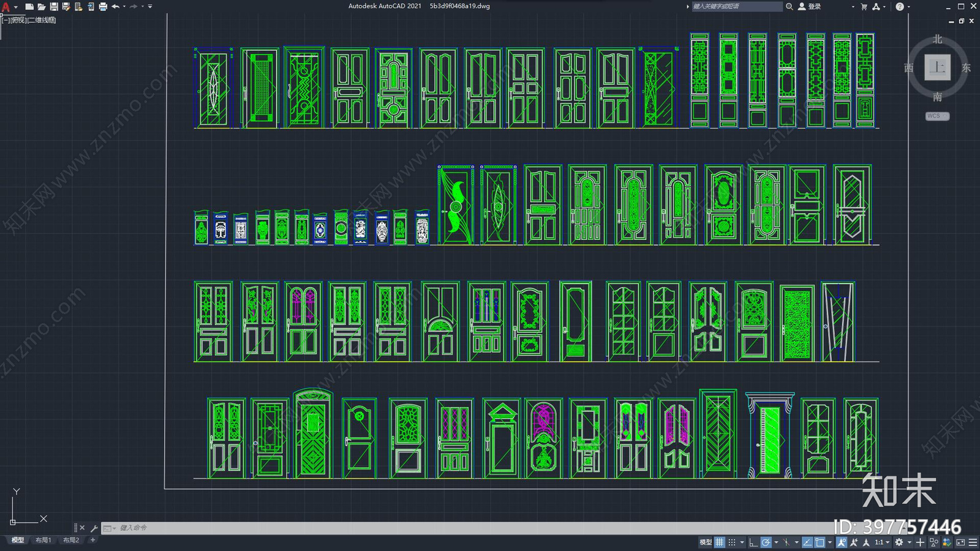Open the AutoCAD application menu logo
This screenshot has width=980, height=551.
[6, 7]
